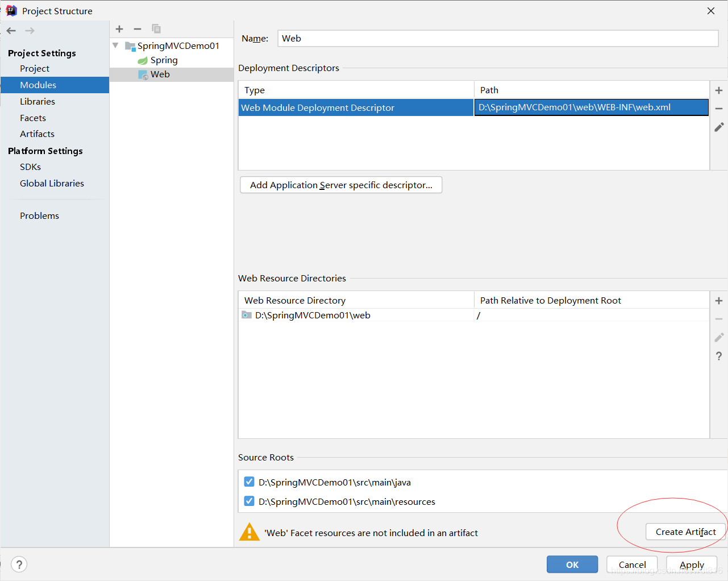Go back with the left arrow
Screen dimensions: 728x581
(11, 31)
